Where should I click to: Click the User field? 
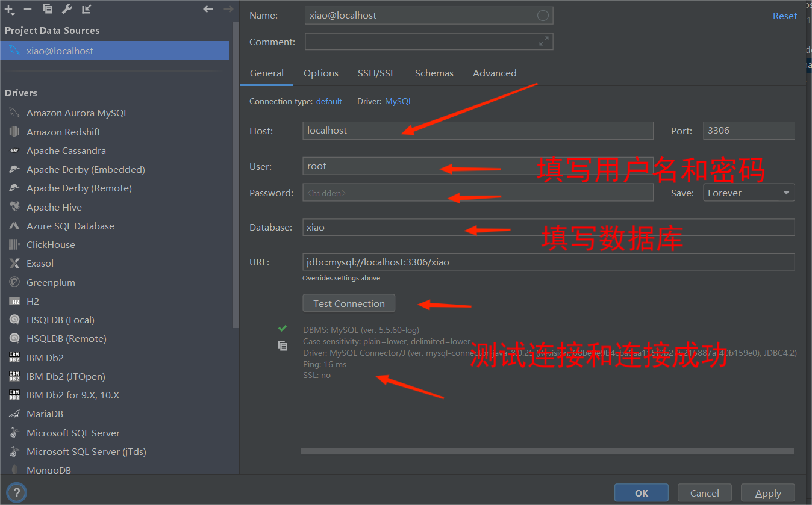coord(478,166)
